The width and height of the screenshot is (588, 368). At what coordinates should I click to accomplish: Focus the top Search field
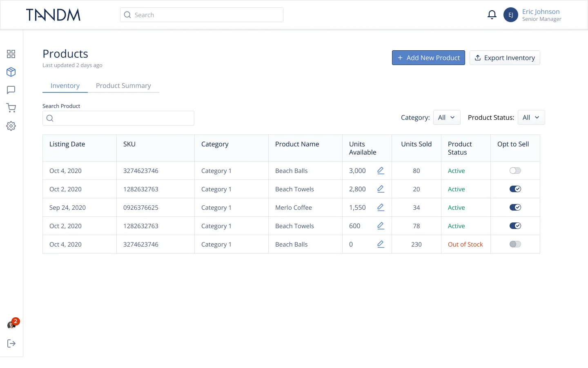click(x=202, y=15)
